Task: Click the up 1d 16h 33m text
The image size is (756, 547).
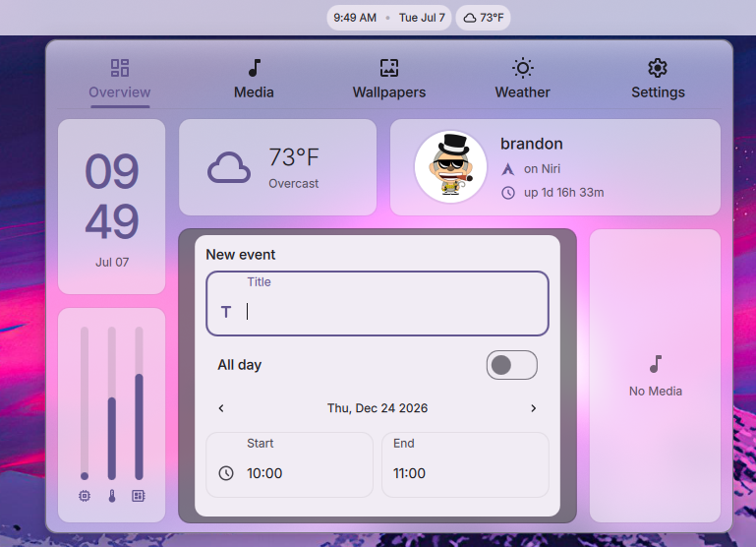Action: [x=563, y=193]
